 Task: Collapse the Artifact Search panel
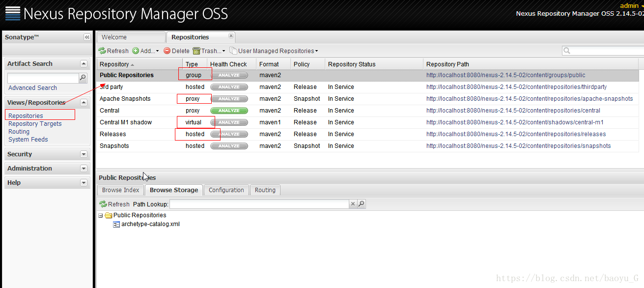84,63
